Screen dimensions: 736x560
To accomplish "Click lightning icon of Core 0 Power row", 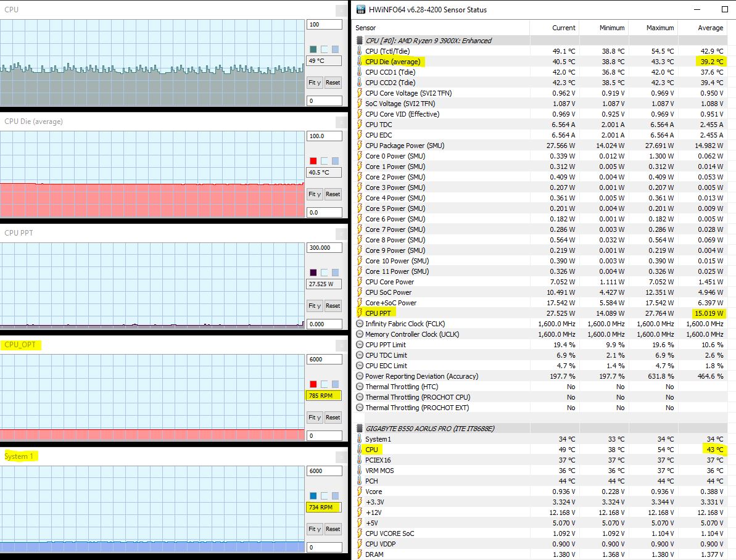I will pos(360,156).
